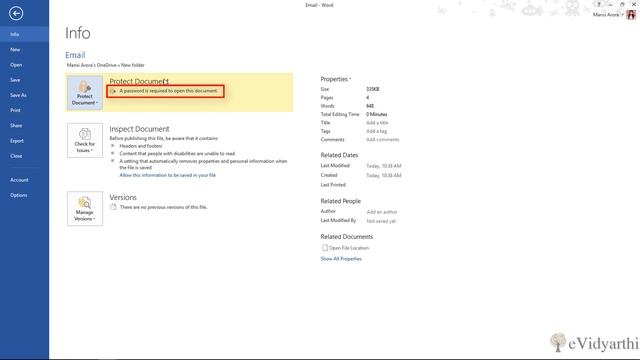Click the OneDrive New folder path text
This screenshot has height=360, width=640.
coord(105,65)
